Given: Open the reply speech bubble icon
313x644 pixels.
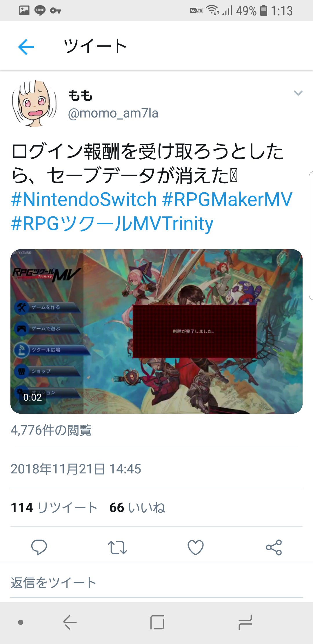Looking at the screenshot, I should point(39,547).
